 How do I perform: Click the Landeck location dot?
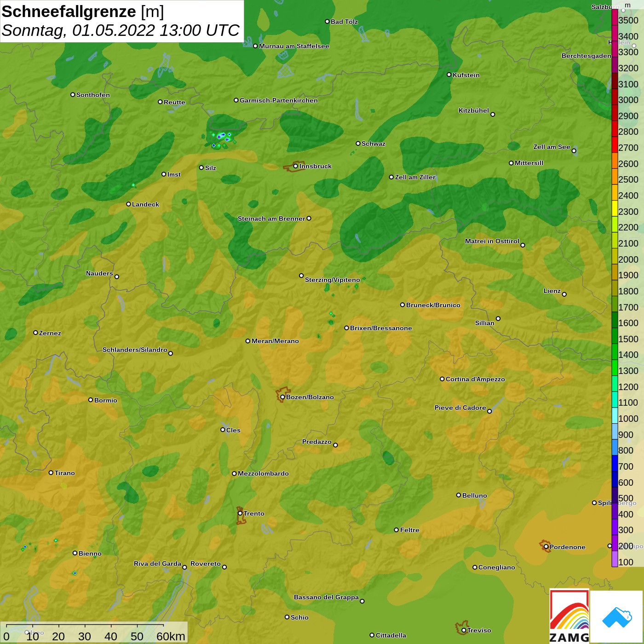click(x=128, y=204)
